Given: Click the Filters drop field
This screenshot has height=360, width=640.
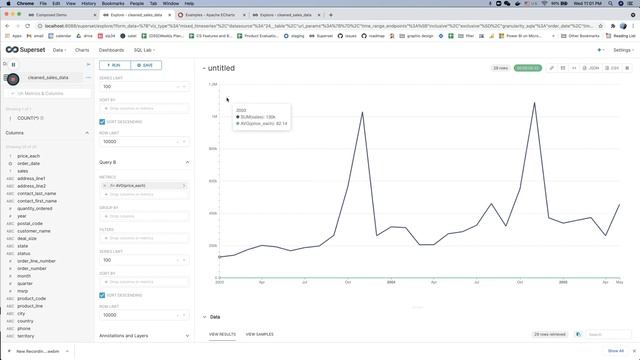Looking at the screenshot, I should (144, 238).
